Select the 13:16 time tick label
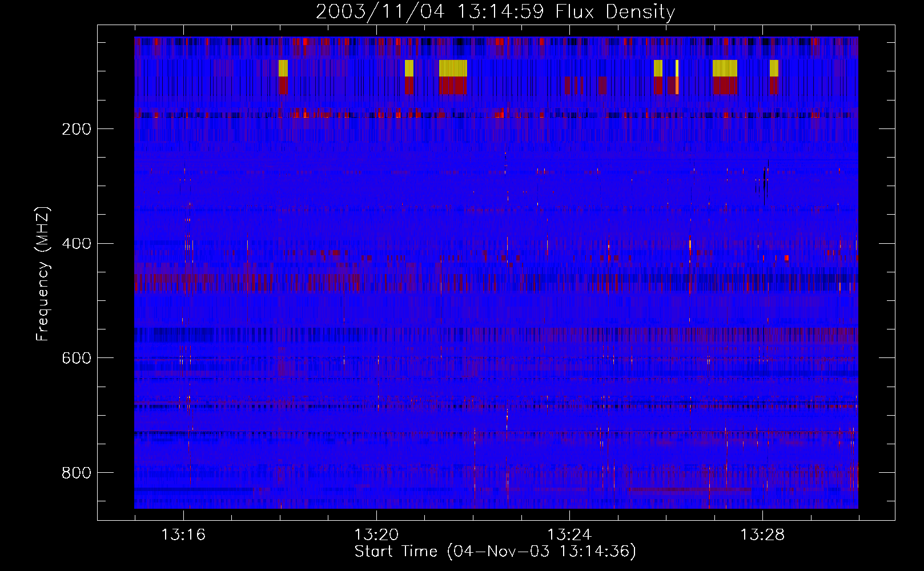Screen dimensions: 924x571 pos(183,535)
